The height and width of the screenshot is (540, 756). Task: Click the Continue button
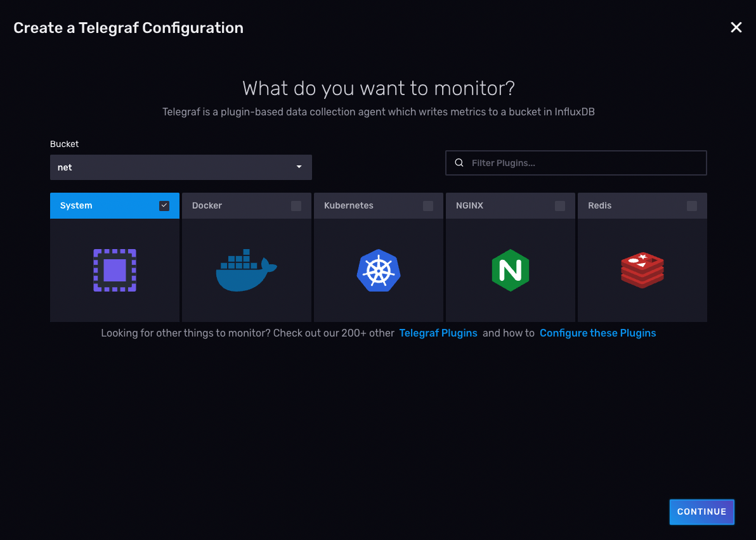[x=701, y=511]
